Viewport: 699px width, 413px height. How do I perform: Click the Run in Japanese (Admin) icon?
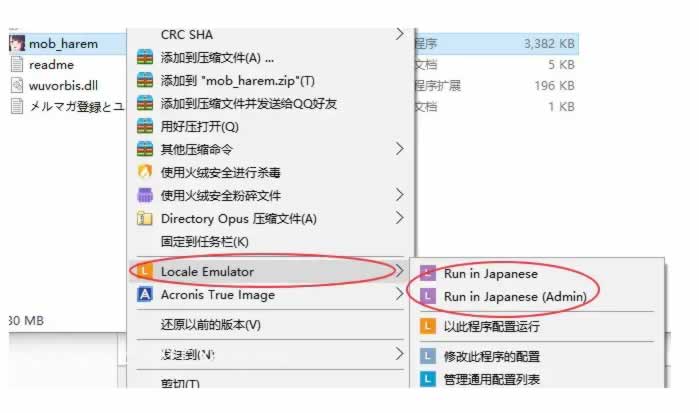coord(428,296)
